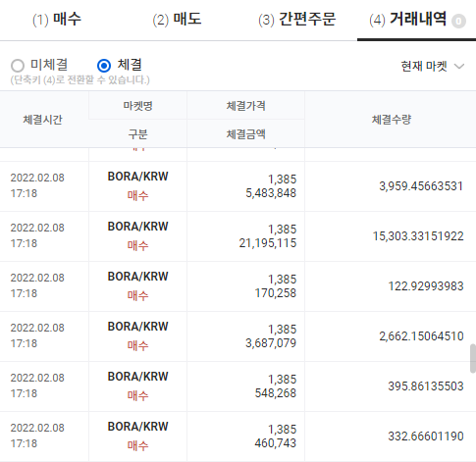This screenshot has width=476, height=462.
Task: Select the trade row with amount 5,483,848
Action: pyautogui.click(x=238, y=186)
